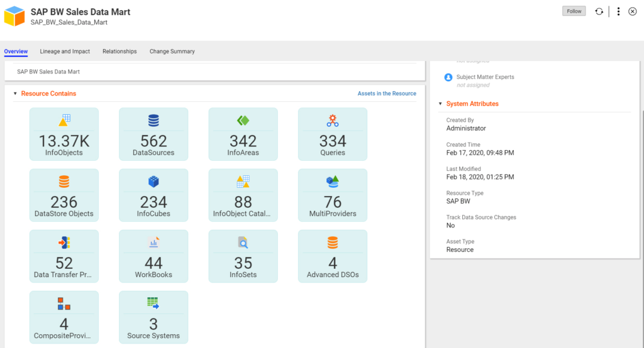Screen dimensions: 644x348
Task: Collapse the Resource Contains section
Action: click(x=15, y=94)
